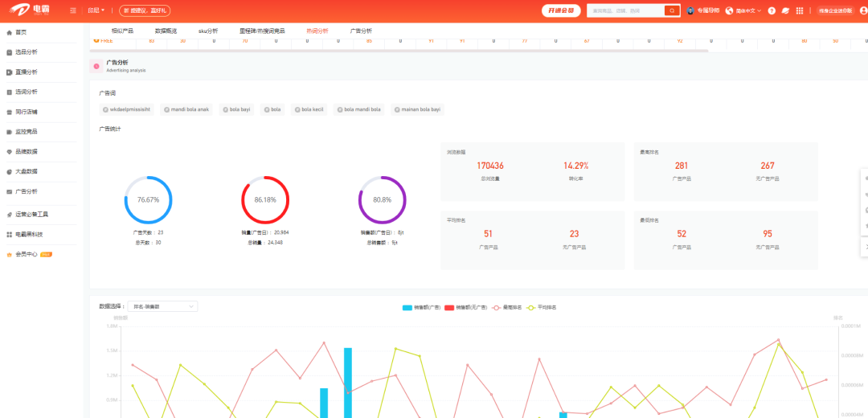
Task: Toggle 平均排名 legend line
Action: (542, 307)
